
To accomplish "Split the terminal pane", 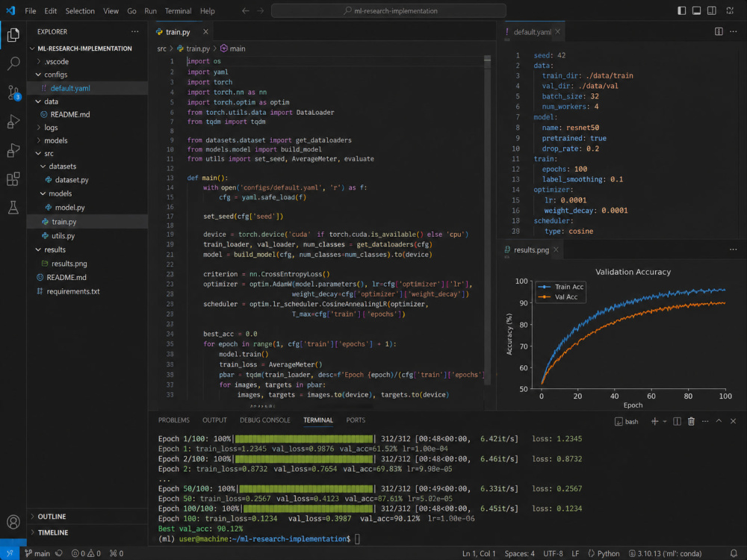I will tap(677, 421).
